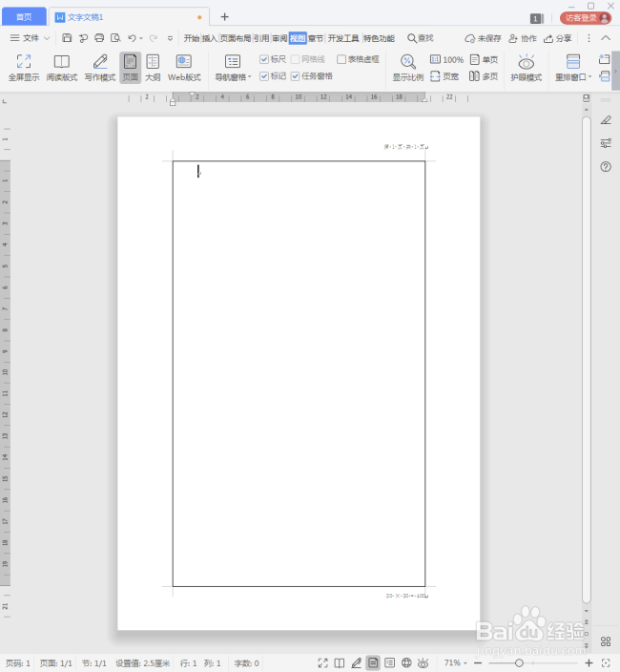Toggle 表格虚框 table gridlines checkbox
The width and height of the screenshot is (620, 672).
(341, 59)
